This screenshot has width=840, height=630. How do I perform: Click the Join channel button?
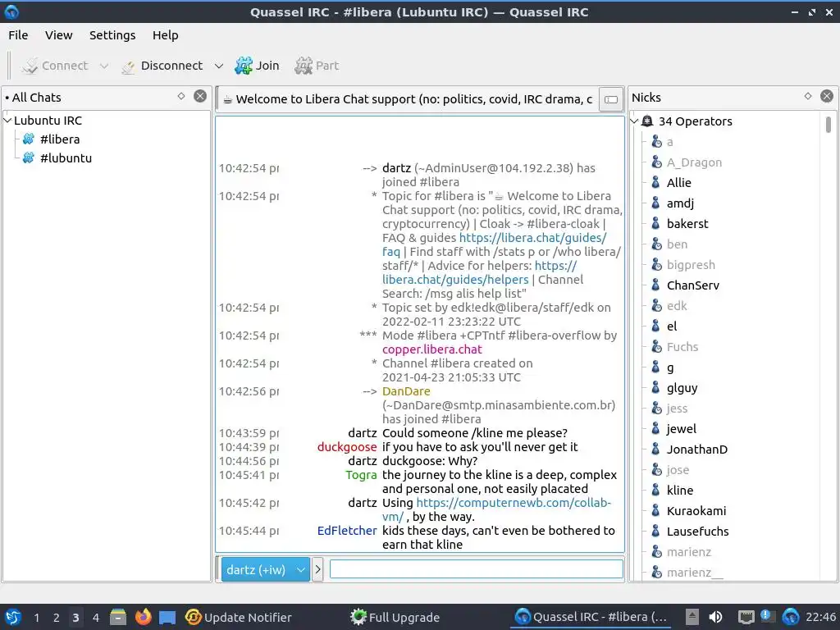click(257, 66)
